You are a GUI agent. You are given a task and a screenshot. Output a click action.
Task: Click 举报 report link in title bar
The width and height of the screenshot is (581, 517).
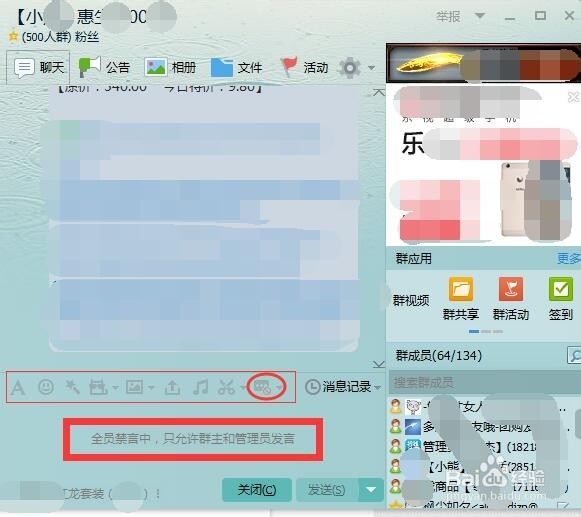click(448, 16)
